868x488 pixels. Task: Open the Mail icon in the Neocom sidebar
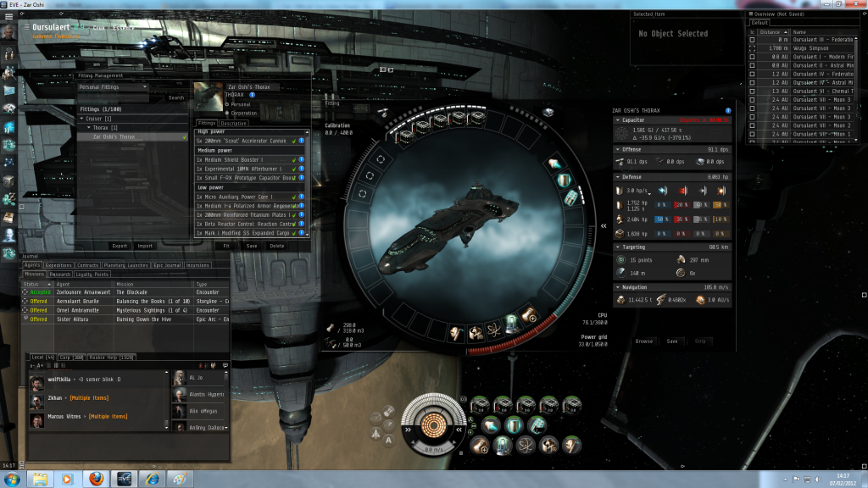click(x=9, y=90)
